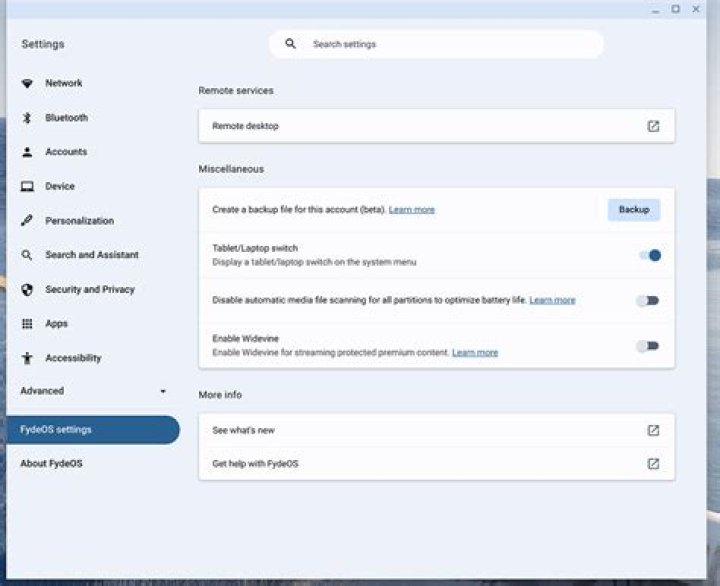Open Learn more link for backup file
This screenshot has height=586, width=720.
point(411,210)
